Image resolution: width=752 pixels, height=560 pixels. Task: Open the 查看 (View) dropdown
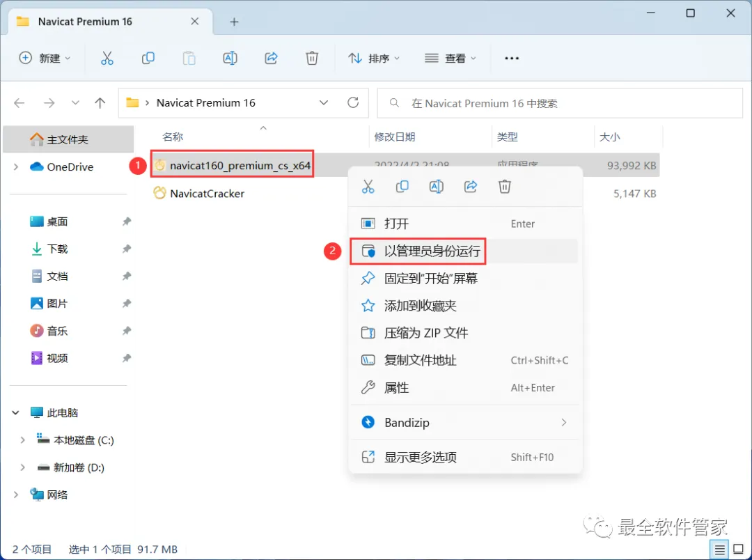[451, 59]
